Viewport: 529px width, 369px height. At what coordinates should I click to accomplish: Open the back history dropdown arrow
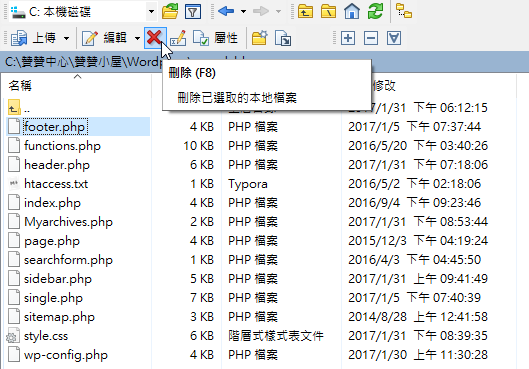(243, 11)
